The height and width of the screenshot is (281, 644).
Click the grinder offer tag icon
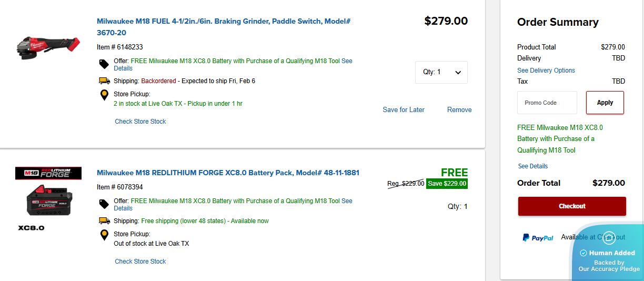point(104,64)
